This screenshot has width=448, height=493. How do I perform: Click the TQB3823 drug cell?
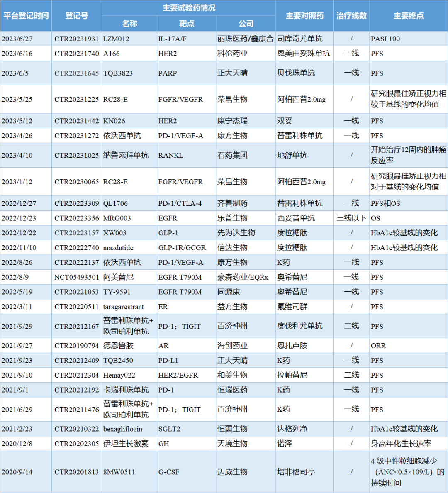click(118, 73)
